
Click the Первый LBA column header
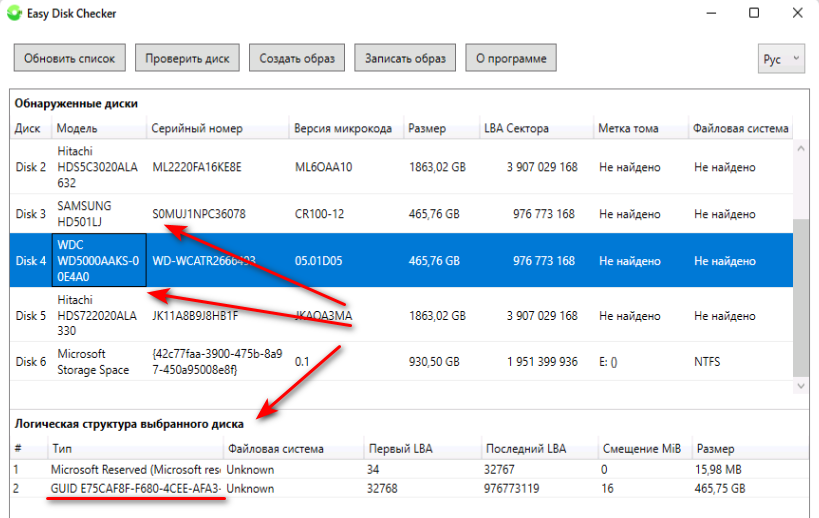422,449
